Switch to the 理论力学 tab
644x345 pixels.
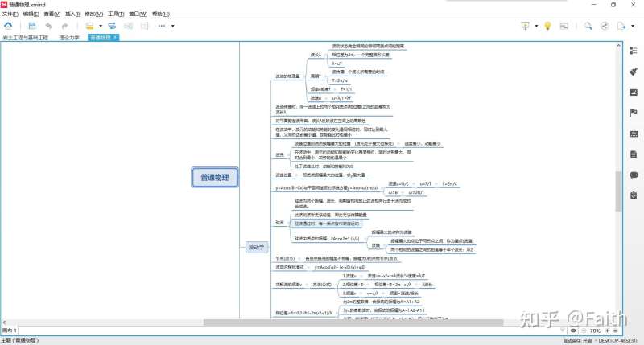(x=70, y=37)
